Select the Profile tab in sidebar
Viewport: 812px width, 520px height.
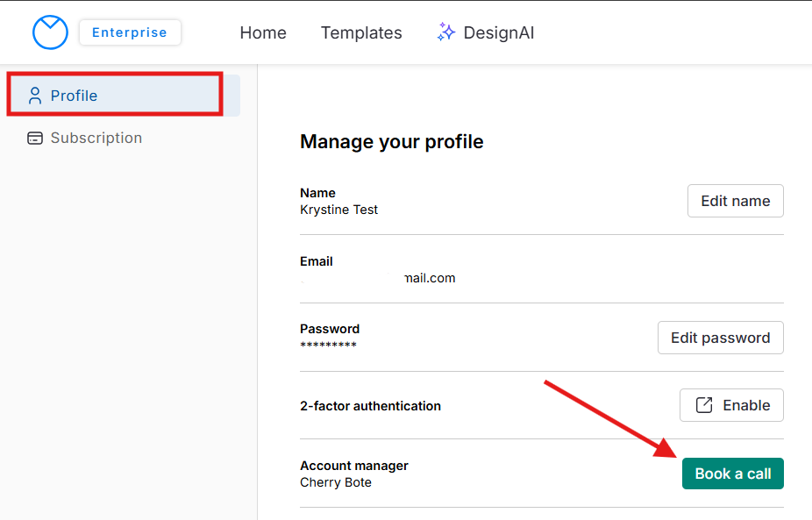pos(74,96)
